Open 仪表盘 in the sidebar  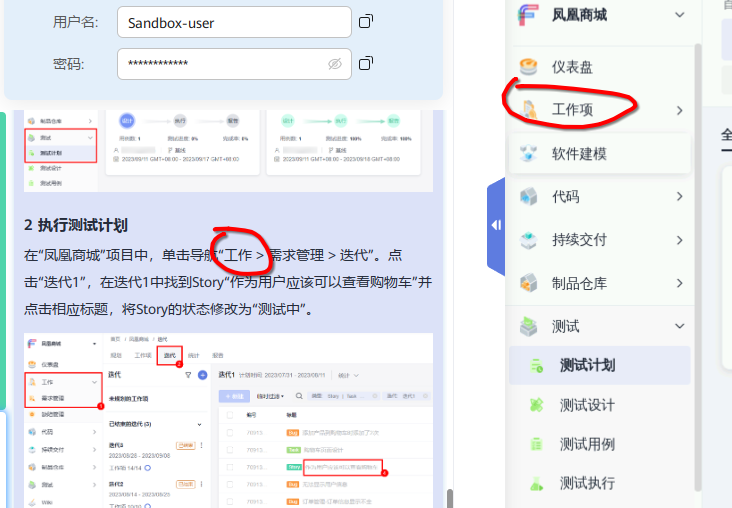572,67
